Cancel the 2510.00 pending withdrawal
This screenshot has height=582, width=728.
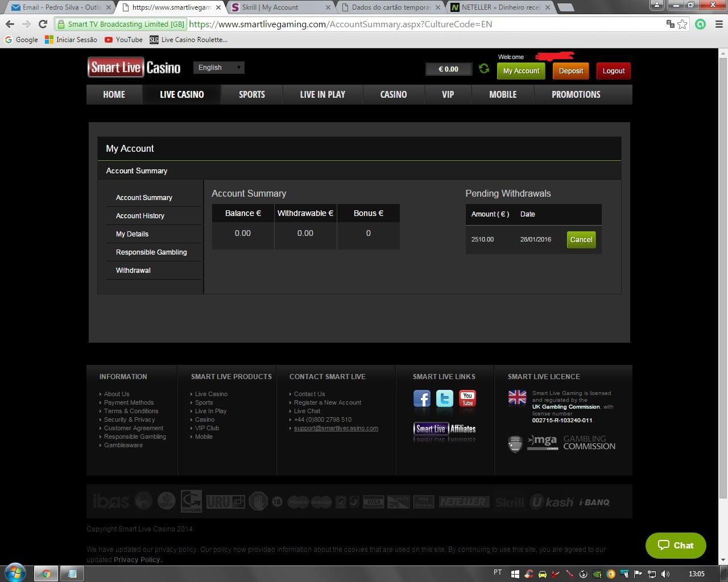coord(581,239)
